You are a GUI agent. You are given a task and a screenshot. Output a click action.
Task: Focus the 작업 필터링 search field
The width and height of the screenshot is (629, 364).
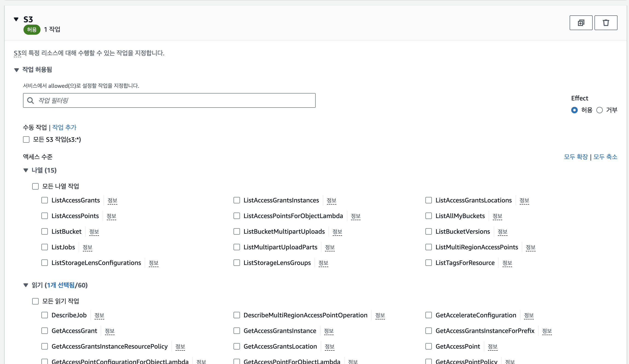(x=169, y=100)
